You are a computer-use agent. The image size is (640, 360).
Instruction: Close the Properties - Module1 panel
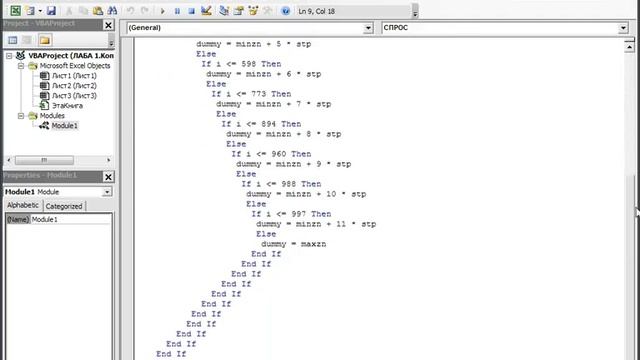click(108, 177)
